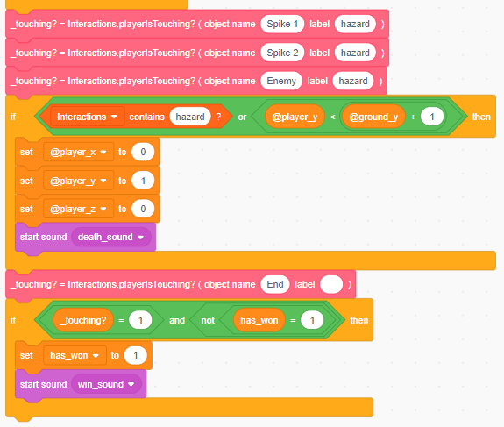Edit the 'Enemy' object name field
Image resolution: width=504 pixels, height=427 pixels.
point(281,81)
